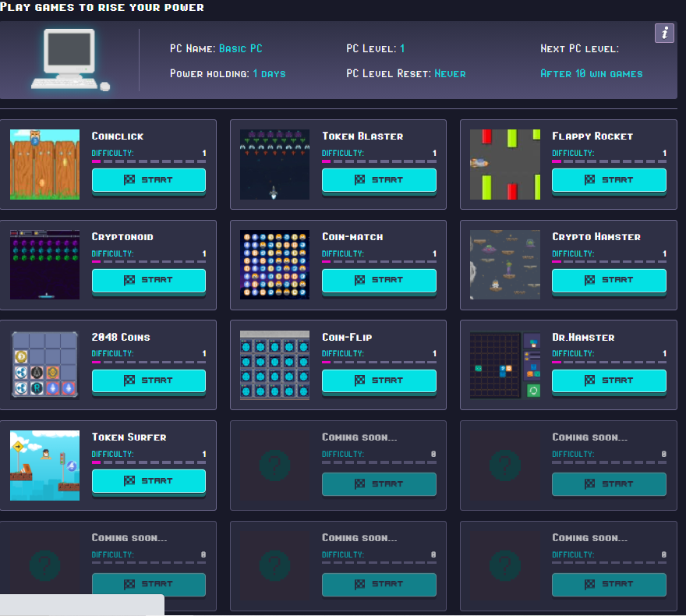Select the Flappy Rocket game title
686x616 pixels.
(592, 136)
